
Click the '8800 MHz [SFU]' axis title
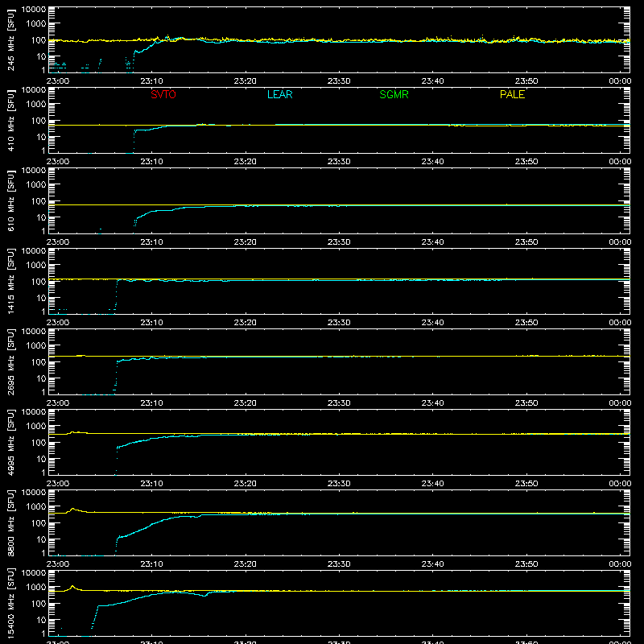(11, 523)
